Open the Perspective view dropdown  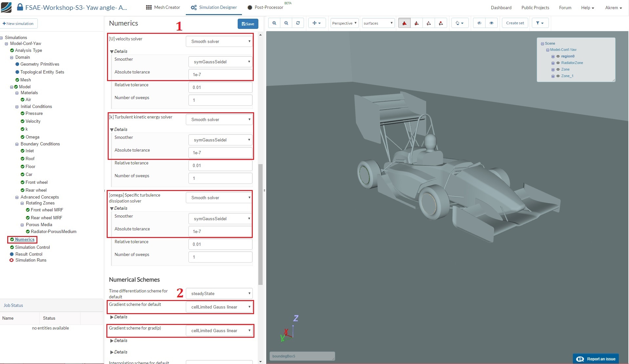[x=344, y=23]
